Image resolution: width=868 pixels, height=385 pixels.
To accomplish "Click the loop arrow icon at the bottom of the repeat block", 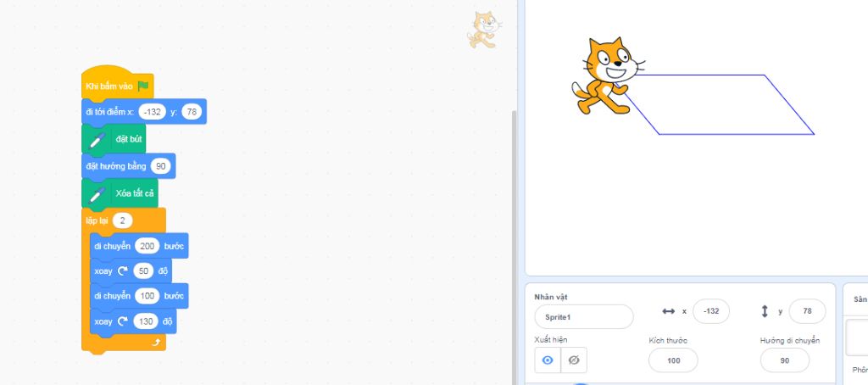I will coord(156,343).
